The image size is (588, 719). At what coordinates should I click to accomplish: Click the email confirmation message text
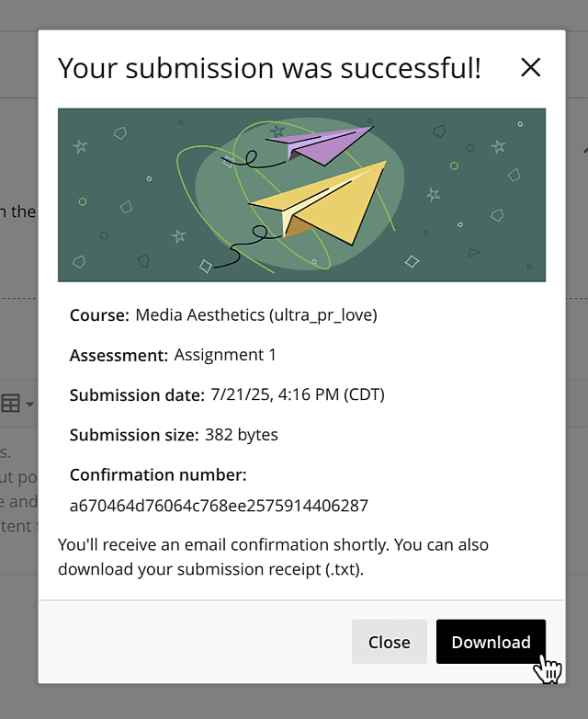pos(273,556)
